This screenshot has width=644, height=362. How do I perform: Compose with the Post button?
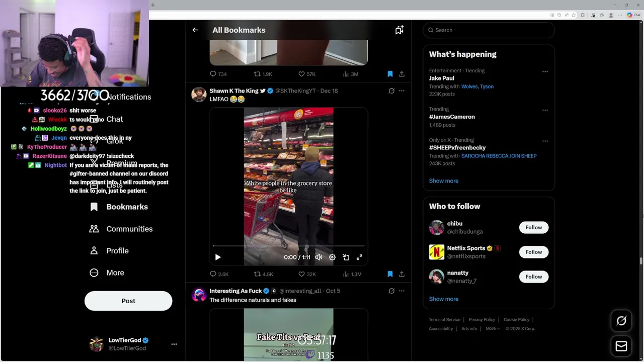click(128, 301)
